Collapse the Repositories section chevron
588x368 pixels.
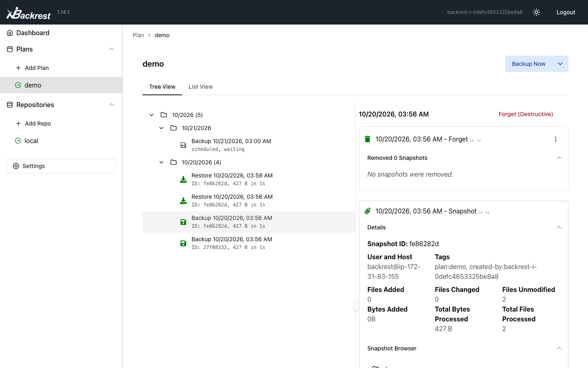point(111,105)
